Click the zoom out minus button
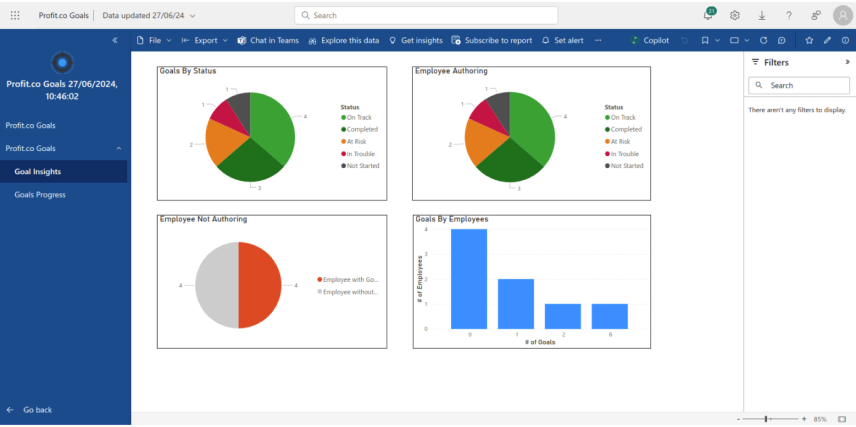Viewport: 856px width, 427px height. tap(738, 419)
